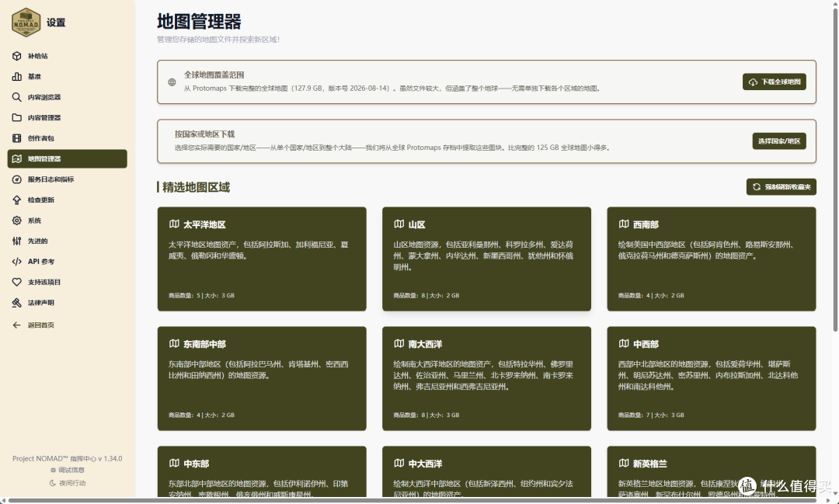Select 服务日志和指标 menu item

(x=68, y=179)
